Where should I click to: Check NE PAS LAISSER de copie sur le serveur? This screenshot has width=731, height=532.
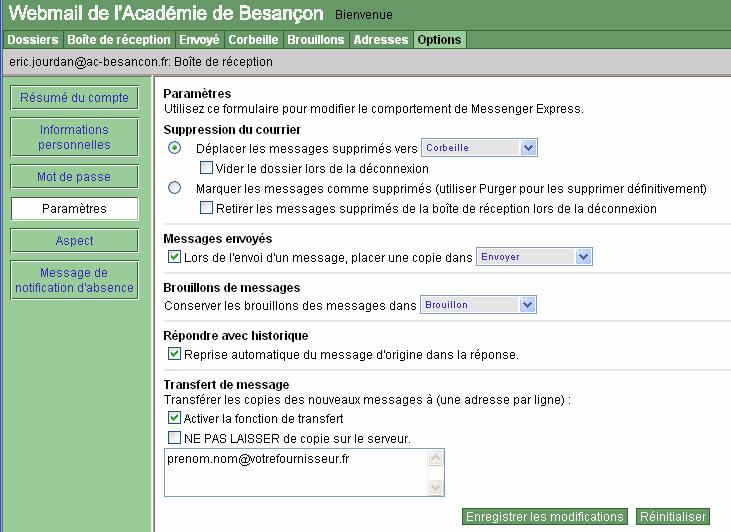point(174,437)
